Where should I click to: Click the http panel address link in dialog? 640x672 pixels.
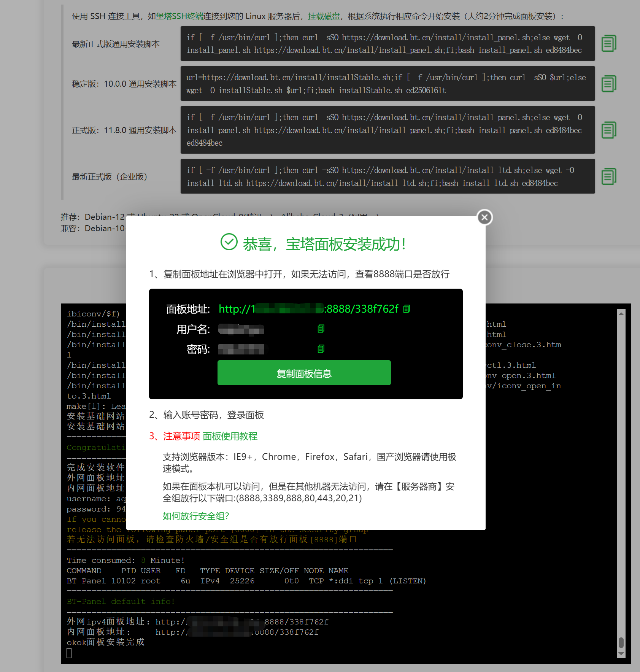[308, 309]
